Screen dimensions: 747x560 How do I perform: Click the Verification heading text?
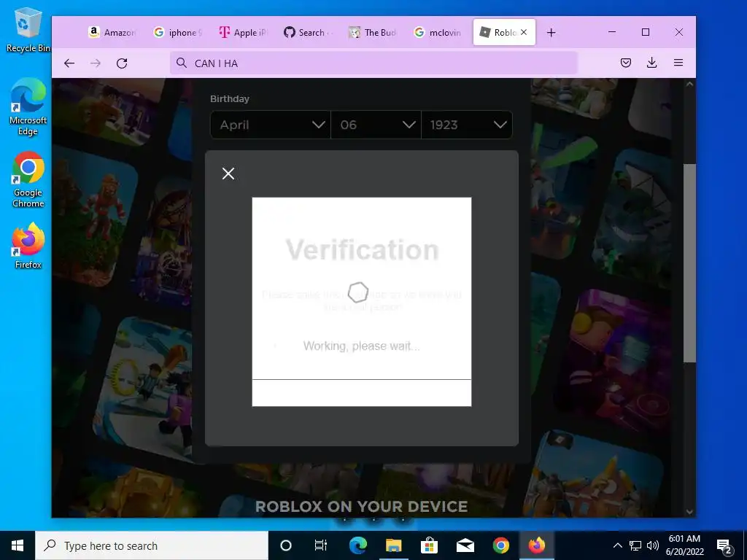click(362, 249)
